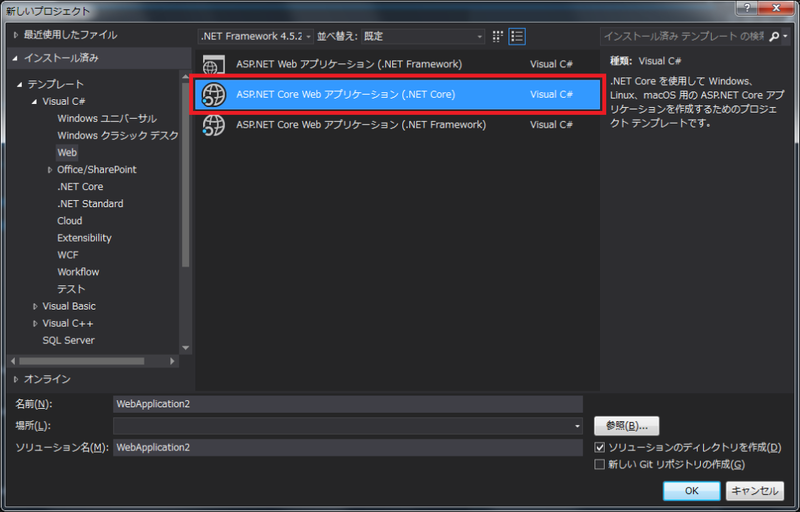Select ASP.NET Web アプリケーション (.NET Framework) template icon

pyautogui.click(x=213, y=65)
